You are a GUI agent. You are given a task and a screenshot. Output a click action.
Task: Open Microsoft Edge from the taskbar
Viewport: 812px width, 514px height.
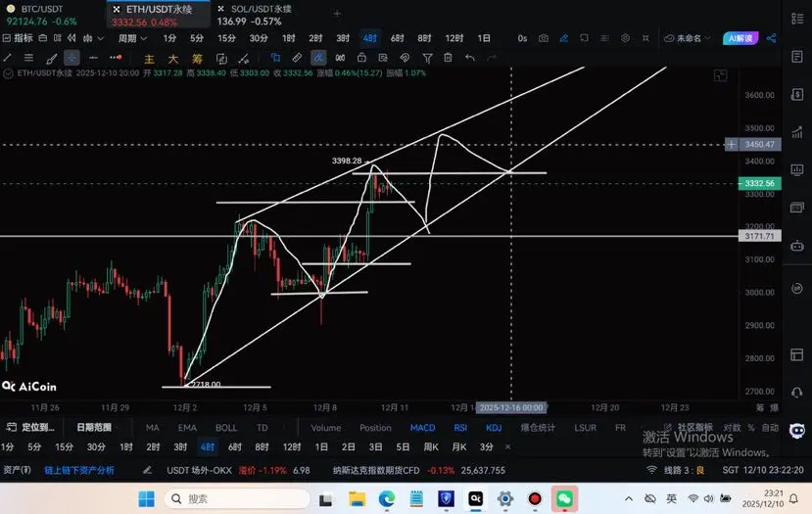(386, 499)
